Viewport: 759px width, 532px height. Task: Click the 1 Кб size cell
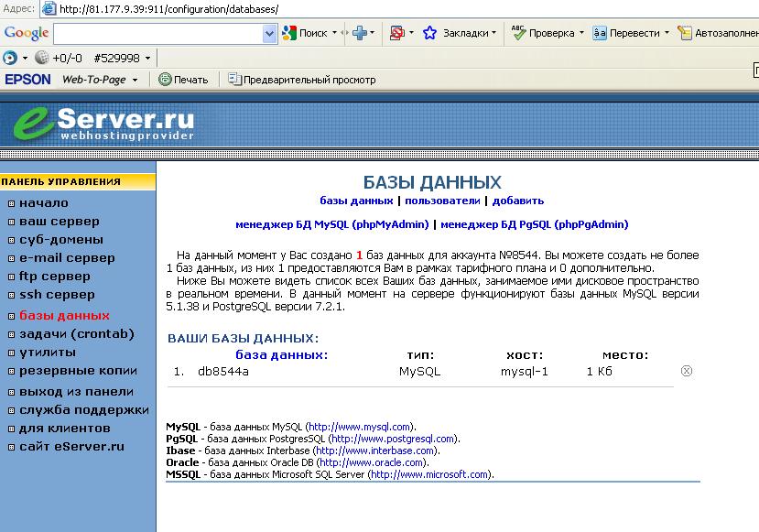(600, 371)
